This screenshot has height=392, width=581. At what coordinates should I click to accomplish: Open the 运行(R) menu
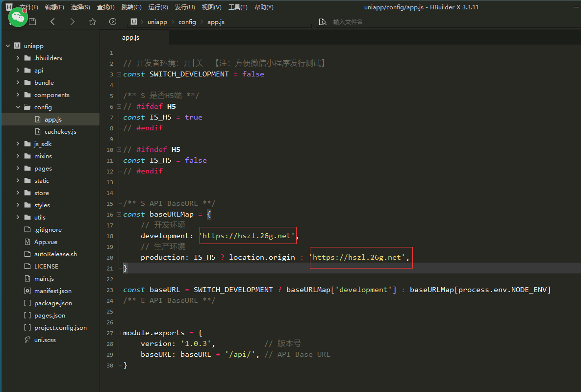[x=158, y=7]
